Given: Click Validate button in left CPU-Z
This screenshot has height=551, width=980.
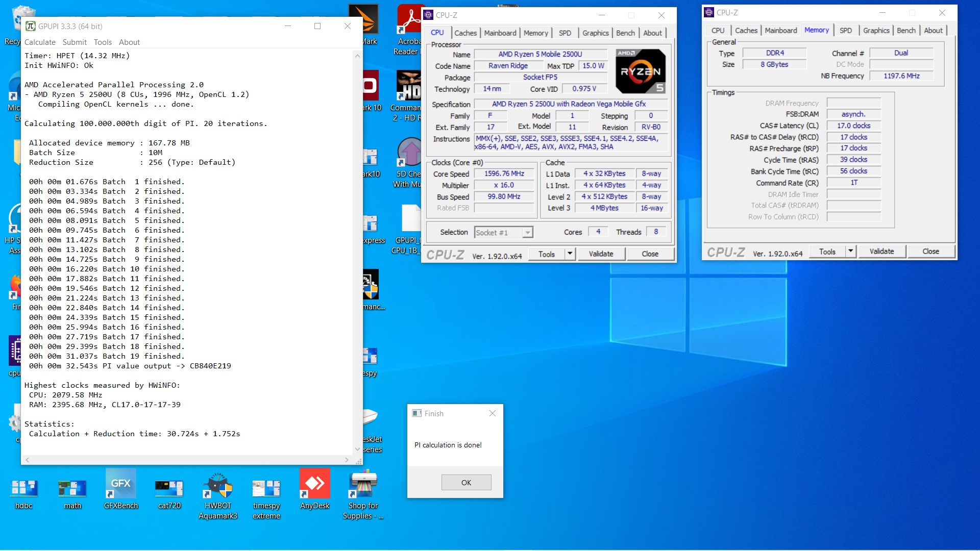Looking at the screenshot, I should click(601, 254).
